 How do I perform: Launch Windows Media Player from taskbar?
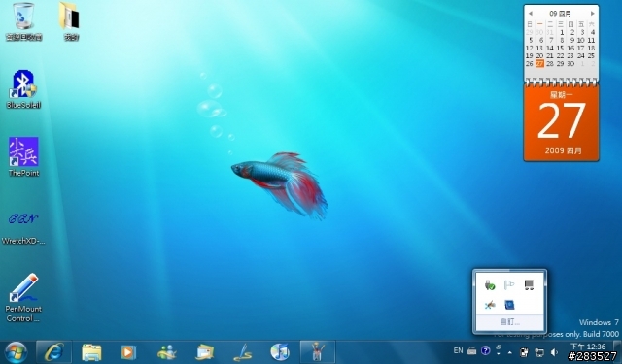pyautogui.click(x=128, y=352)
